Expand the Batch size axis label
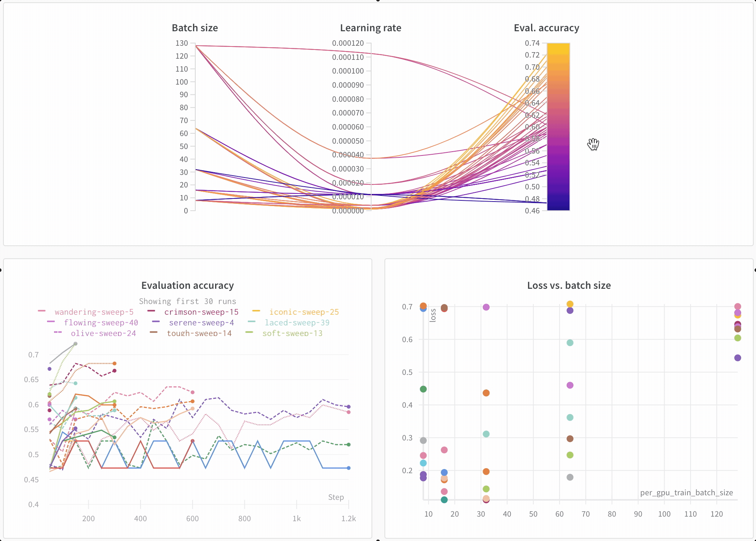This screenshot has width=756, height=541. tap(195, 27)
